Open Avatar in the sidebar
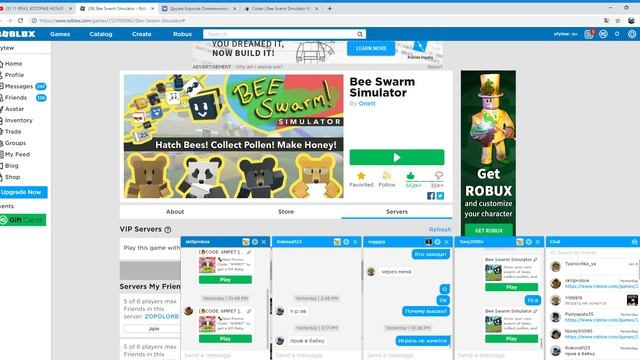Viewport: 640px width, 360px height. (x=14, y=109)
